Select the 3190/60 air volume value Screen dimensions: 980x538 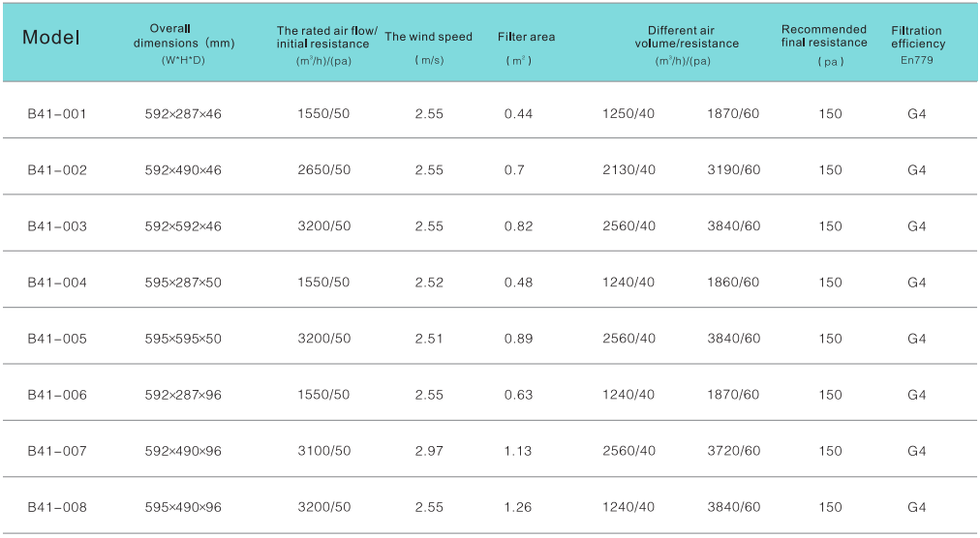click(x=733, y=170)
